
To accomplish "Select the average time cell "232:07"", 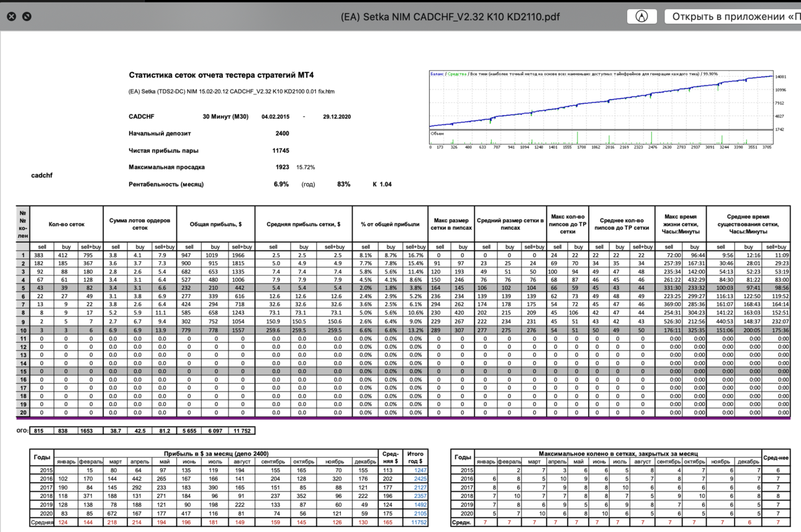I will click(x=776, y=322).
